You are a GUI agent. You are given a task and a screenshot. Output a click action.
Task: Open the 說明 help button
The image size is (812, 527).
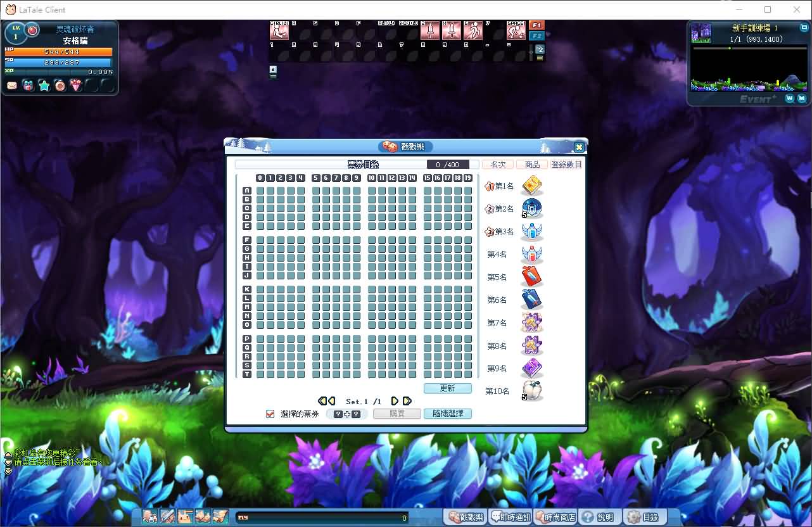tap(599, 517)
